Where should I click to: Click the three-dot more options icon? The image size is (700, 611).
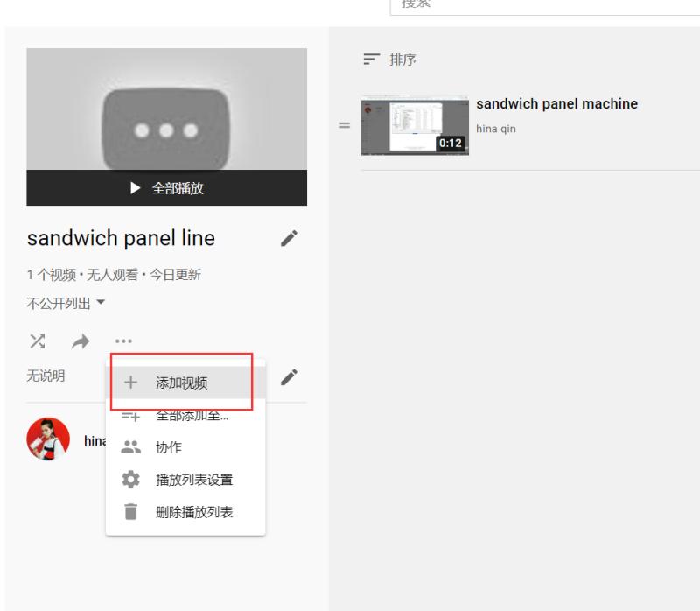point(123,341)
